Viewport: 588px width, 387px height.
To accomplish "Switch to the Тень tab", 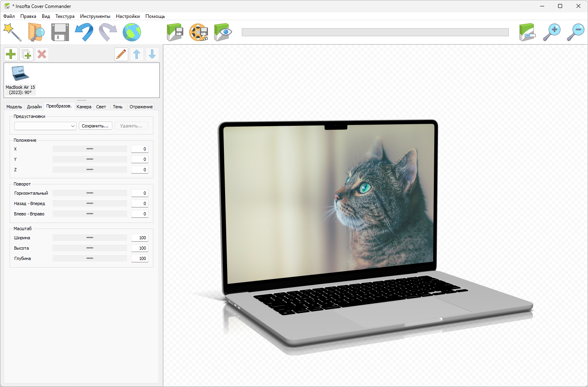I will click(118, 107).
